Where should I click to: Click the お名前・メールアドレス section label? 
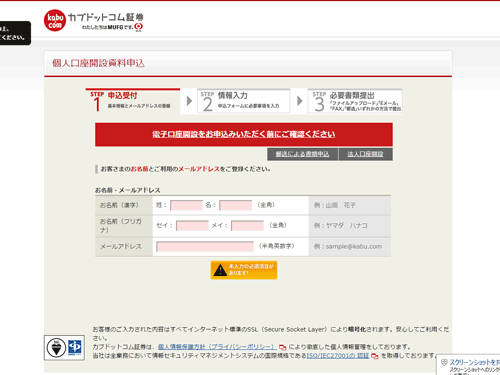coord(128,190)
